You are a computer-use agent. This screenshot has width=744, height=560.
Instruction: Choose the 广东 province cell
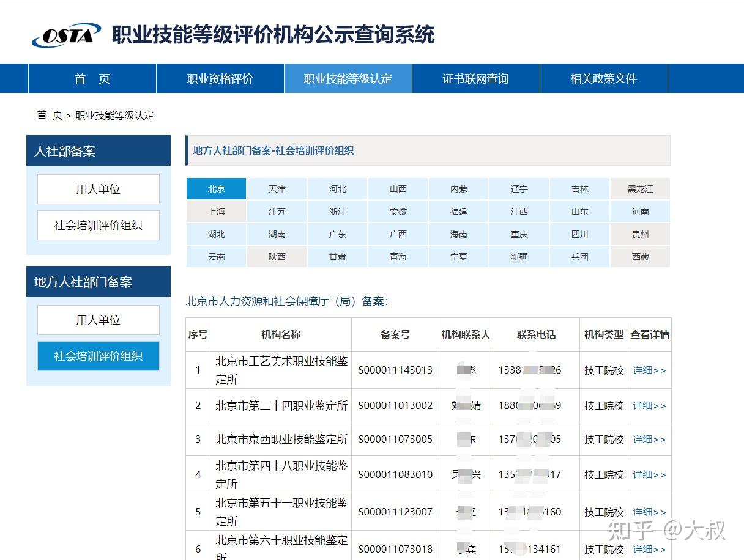pos(337,234)
